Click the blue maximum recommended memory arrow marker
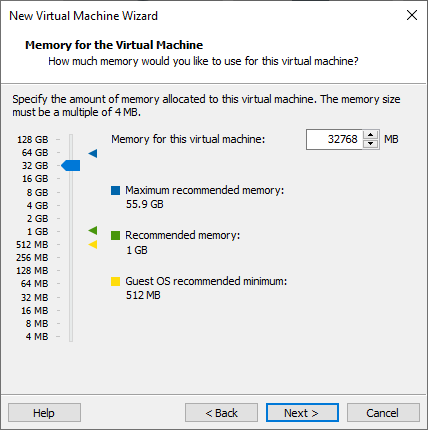The width and height of the screenshot is (428, 430). click(x=93, y=153)
